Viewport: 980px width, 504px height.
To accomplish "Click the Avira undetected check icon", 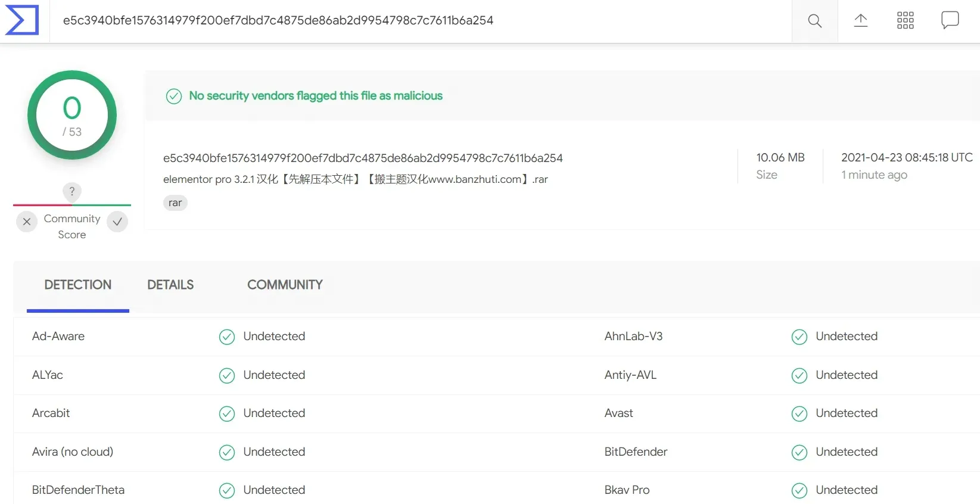I will tap(227, 452).
